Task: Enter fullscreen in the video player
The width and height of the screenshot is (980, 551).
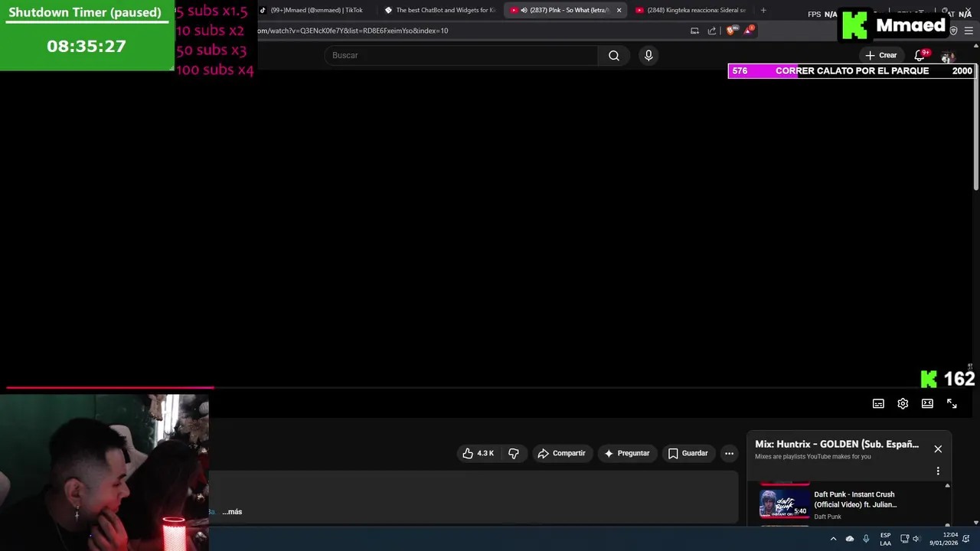Action: coord(952,403)
